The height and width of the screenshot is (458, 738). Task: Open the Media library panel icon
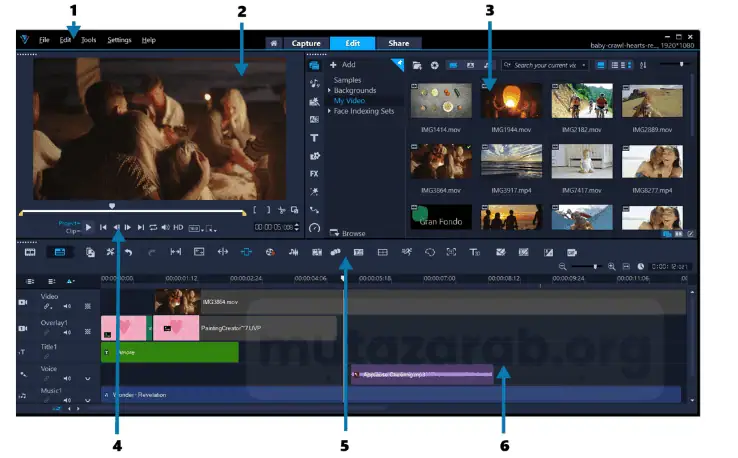click(x=314, y=65)
